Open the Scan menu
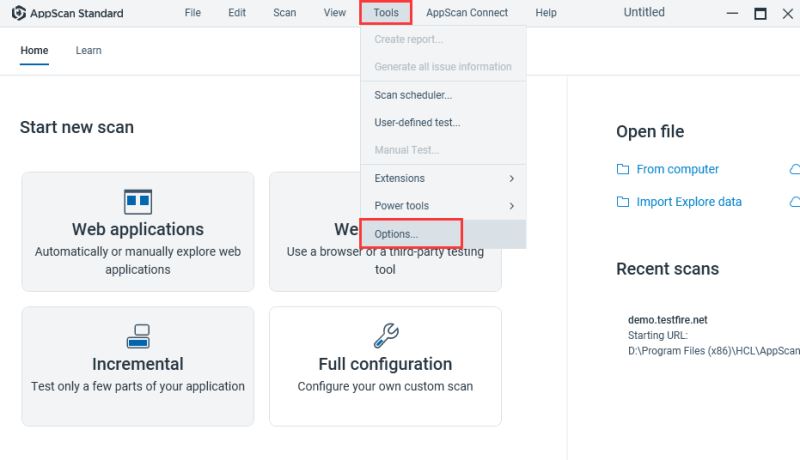 pos(284,13)
